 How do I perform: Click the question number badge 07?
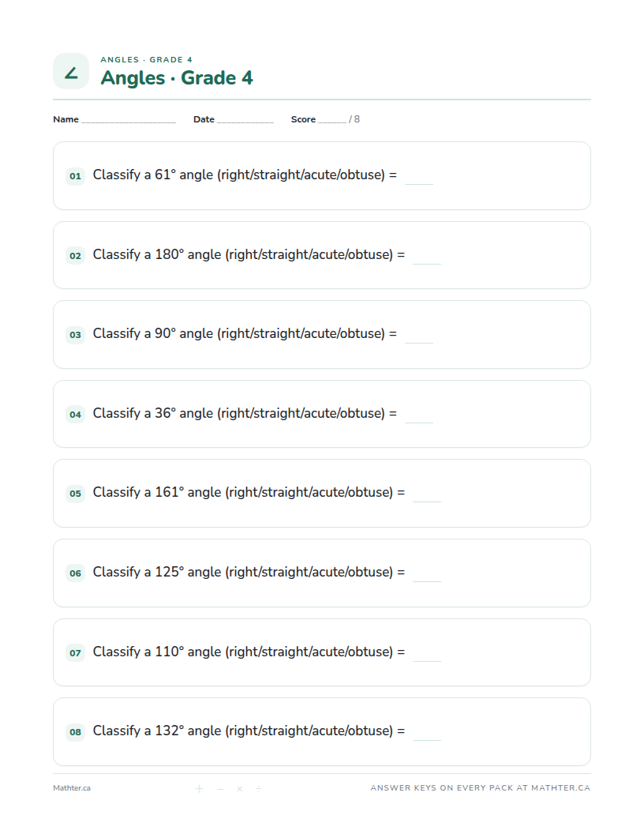pyautogui.click(x=76, y=652)
